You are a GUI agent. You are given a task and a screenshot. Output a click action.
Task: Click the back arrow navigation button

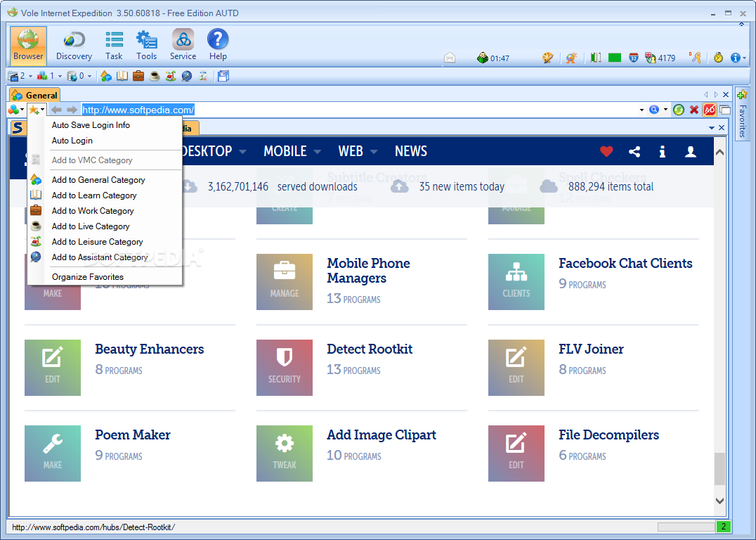pyautogui.click(x=56, y=110)
